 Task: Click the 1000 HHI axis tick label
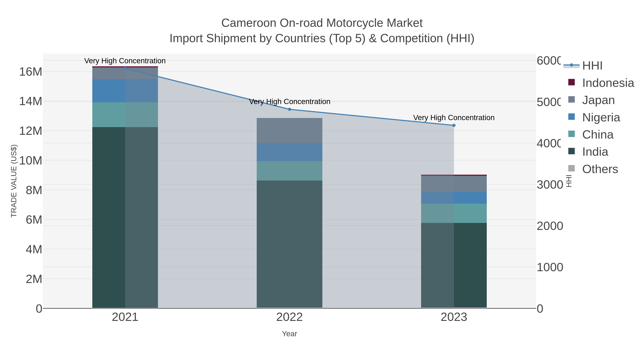click(x=550, y=267)
